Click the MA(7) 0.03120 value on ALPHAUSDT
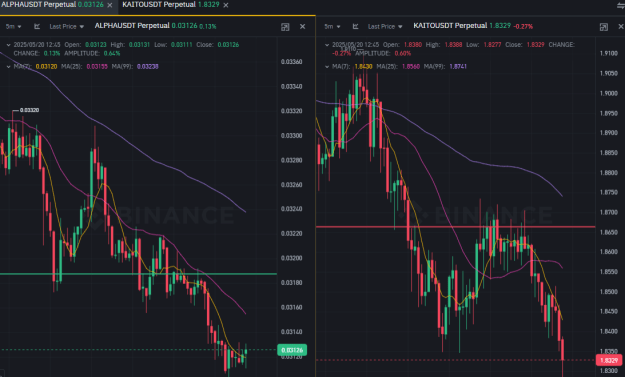Screen dimensions: 625x377 [x=46, y=67]
